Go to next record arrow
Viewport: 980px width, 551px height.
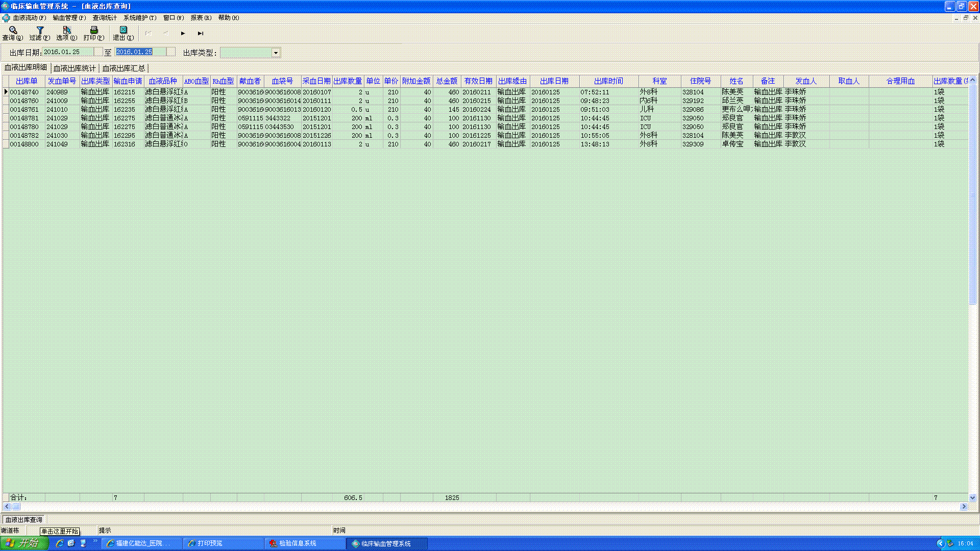tap(183, 34)
